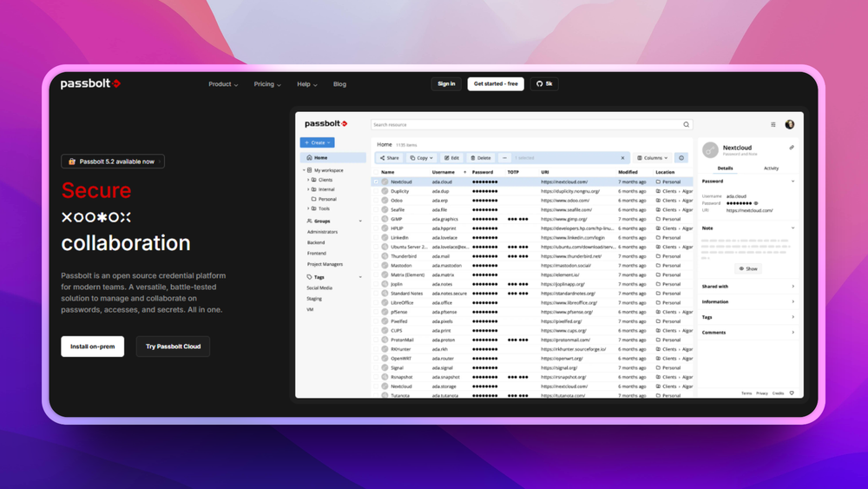Expand the Clients folder
The width and height of the screenshot is (868, 489).
(x=308, y=180)
